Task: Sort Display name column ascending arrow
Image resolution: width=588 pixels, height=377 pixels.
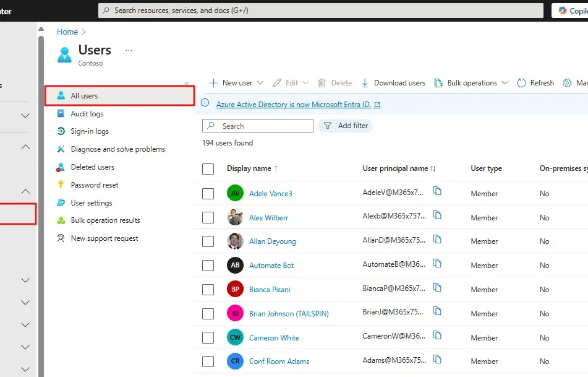Action: [276, 168]
